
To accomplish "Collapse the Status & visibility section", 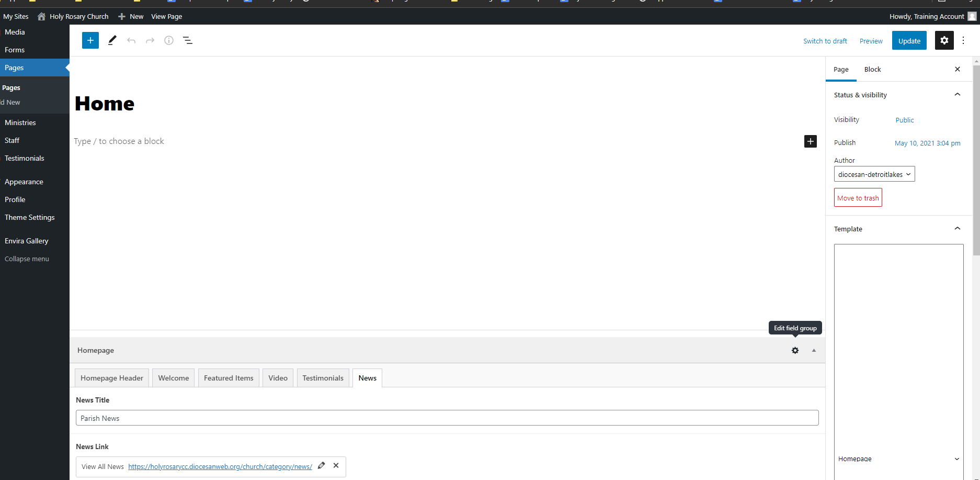I will tap(957, 95).
